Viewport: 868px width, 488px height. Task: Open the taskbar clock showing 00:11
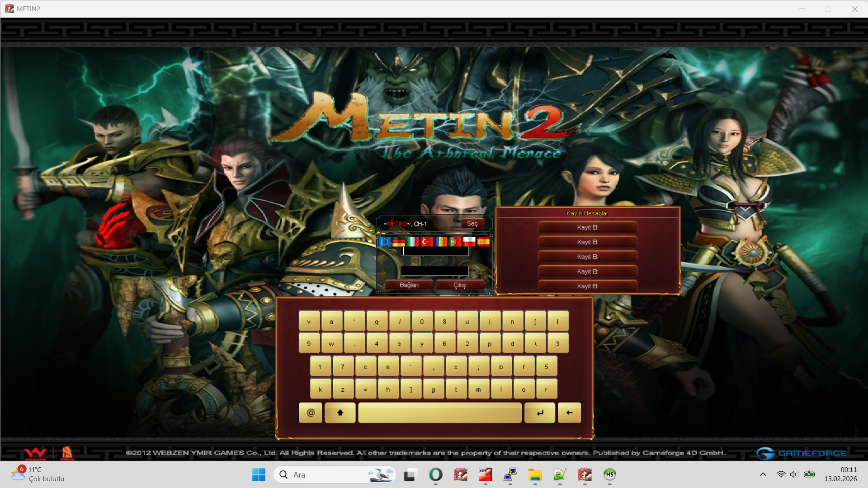pos(840,474)
